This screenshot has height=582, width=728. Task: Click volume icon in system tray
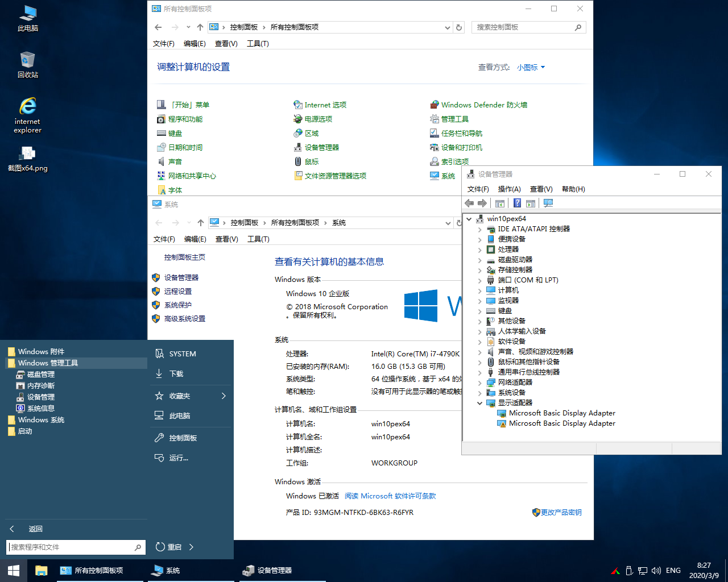[656, 571]
